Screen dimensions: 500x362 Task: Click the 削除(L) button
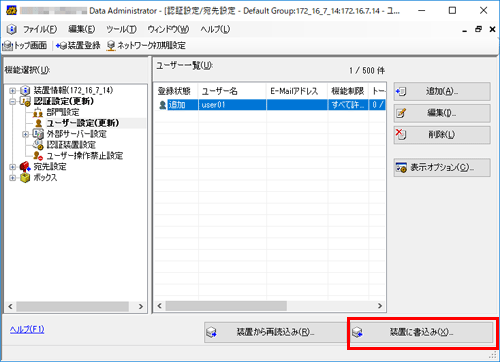coord(442,135)
